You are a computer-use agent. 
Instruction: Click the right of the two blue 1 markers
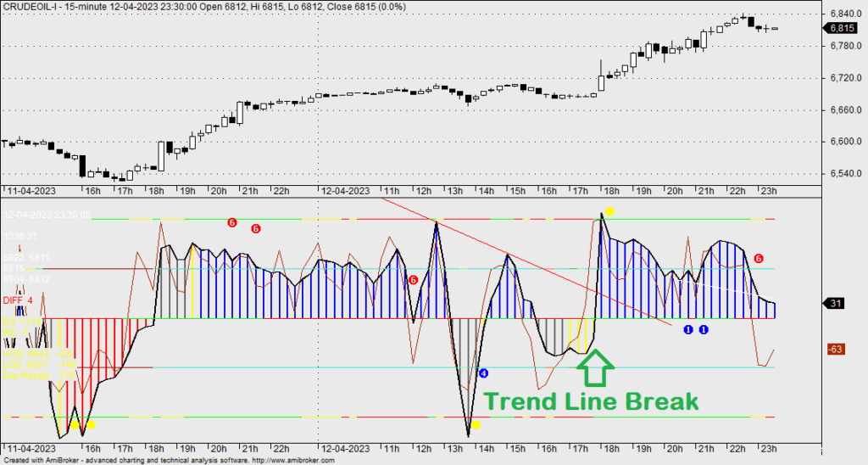704,330
